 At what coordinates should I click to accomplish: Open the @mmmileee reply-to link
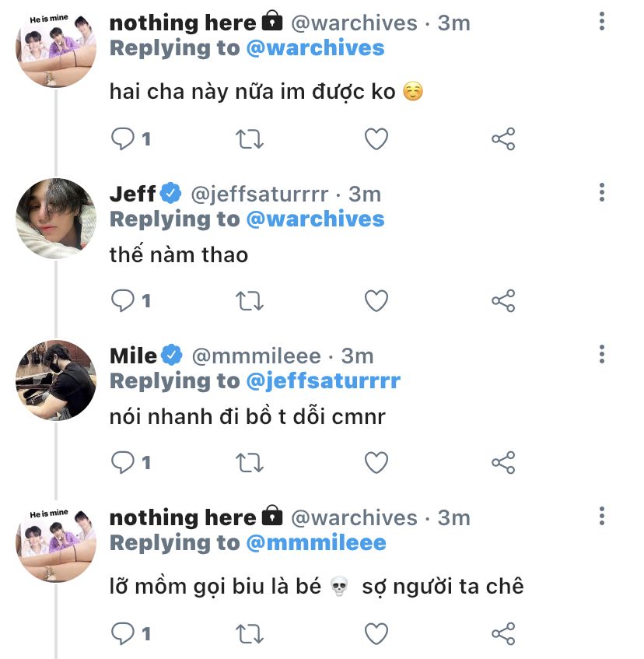(x=316, y=542)
